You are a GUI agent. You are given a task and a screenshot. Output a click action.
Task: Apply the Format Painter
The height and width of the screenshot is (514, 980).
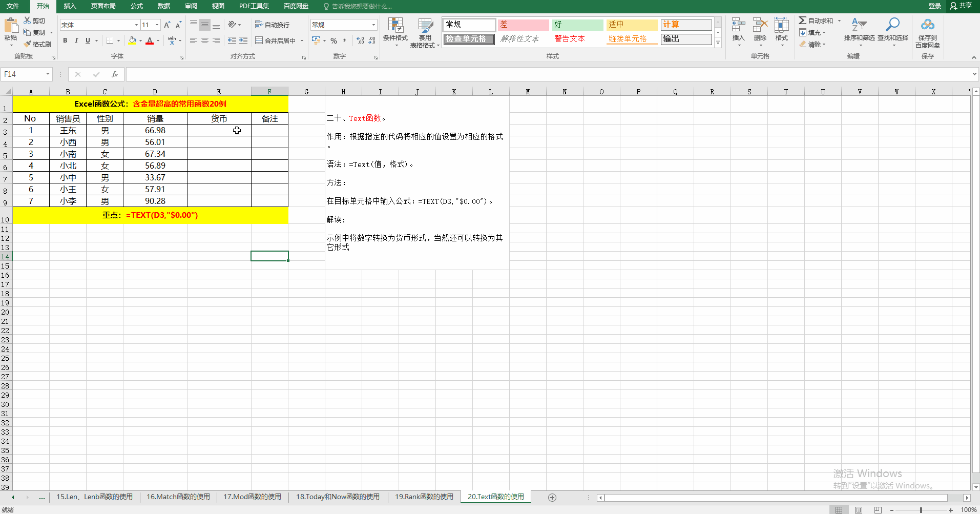(x=37, y=44)
